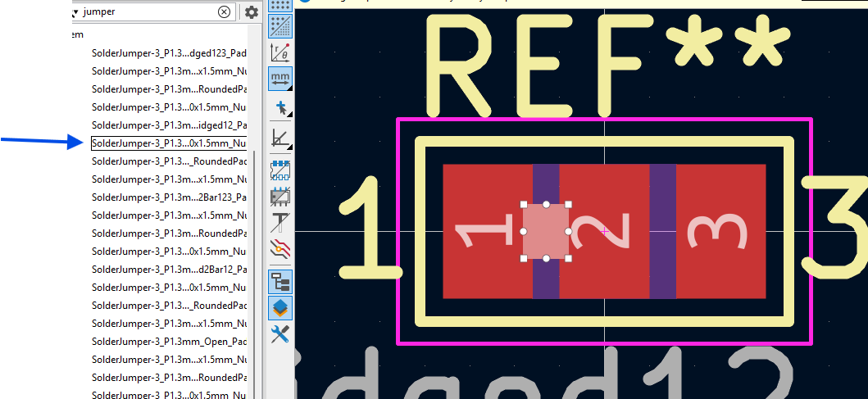Toggle the appearance layers manager icon
Viewport: 868px width, 399px height.
point(280,308)
